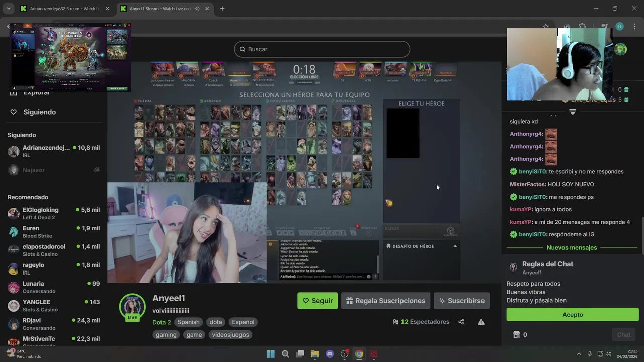Select the game tag

tap(194, 335)
